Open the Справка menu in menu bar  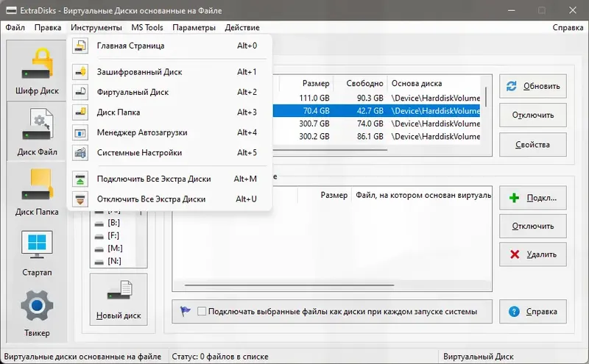pyautogui.click(x=568, y=27)
